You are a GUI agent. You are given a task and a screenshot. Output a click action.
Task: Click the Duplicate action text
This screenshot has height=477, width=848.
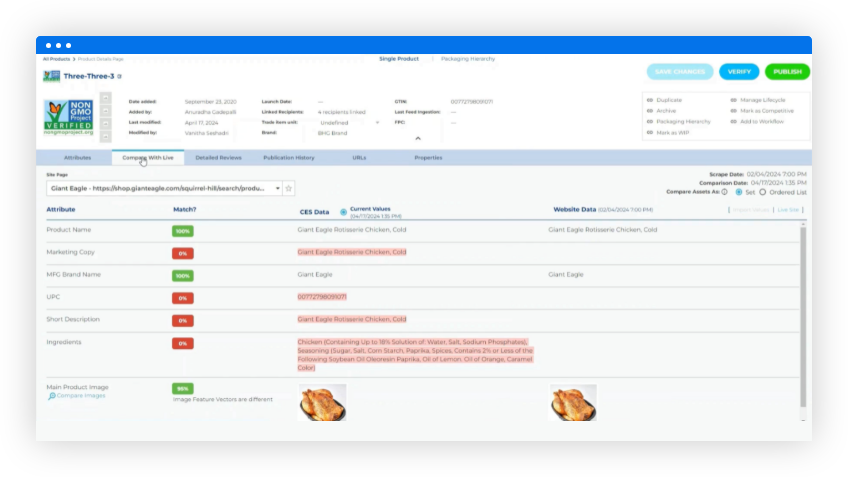tap(669, 100)
